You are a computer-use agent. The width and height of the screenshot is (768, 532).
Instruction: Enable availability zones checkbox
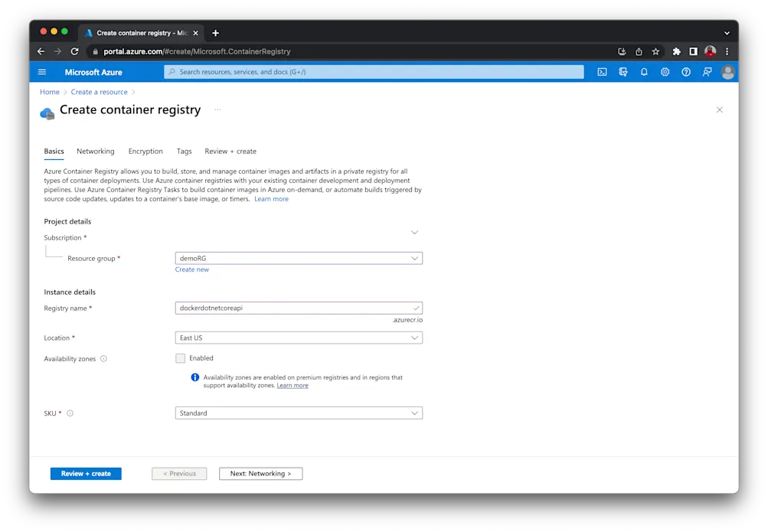pos(181,357)
